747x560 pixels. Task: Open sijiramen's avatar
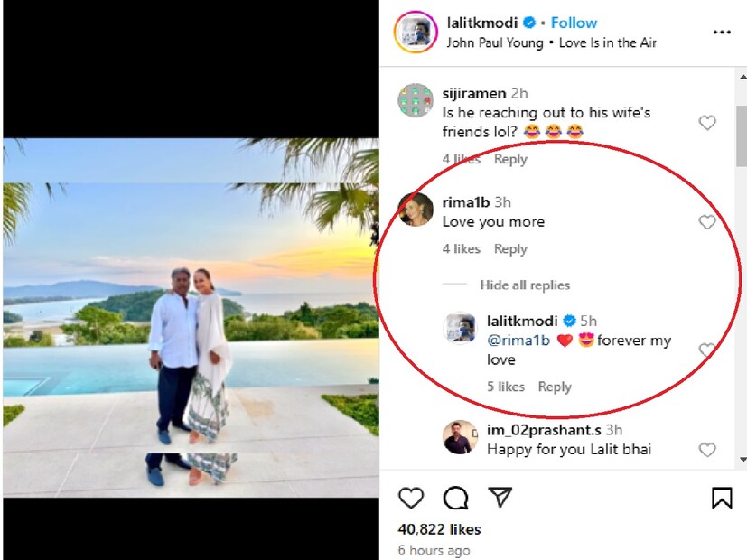(x=416, y=101)
